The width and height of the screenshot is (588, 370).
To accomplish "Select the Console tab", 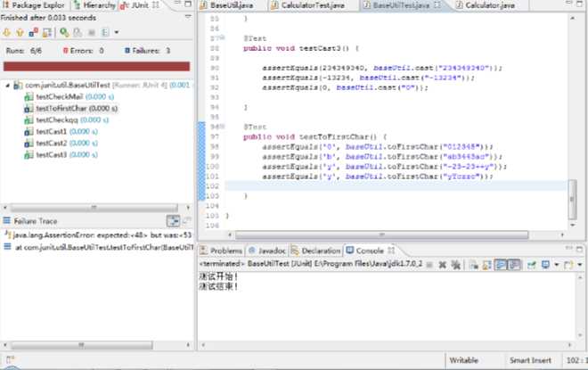I will coord(365,251).
